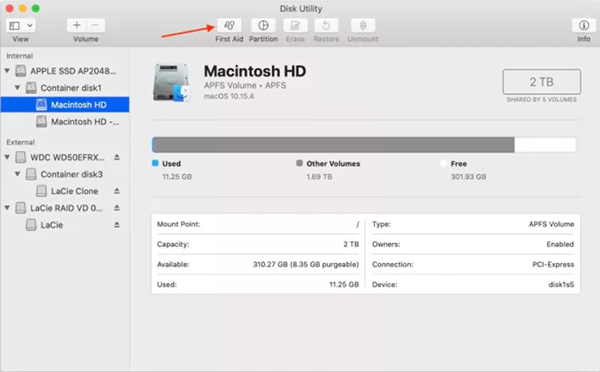Select LaCie Clone volume
The height and width of the screenshot is (372, 600).
click(65, 191)
